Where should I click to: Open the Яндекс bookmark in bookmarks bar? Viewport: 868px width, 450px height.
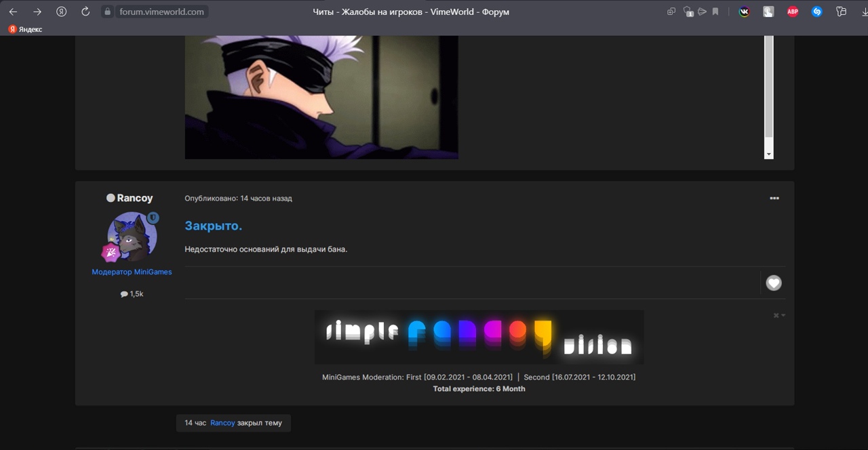point(25,29)
